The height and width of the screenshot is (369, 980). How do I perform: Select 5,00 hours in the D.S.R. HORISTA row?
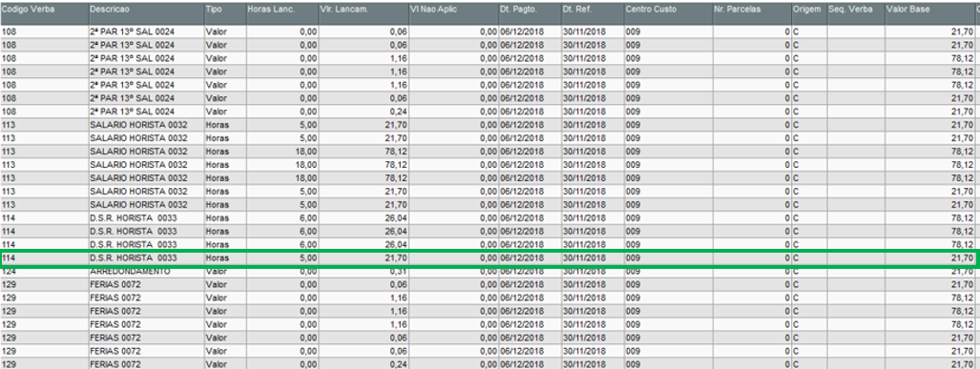click(307, 257)
